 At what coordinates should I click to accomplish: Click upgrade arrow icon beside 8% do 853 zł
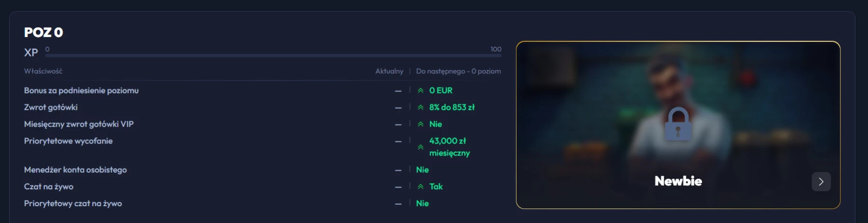(420, 107)
